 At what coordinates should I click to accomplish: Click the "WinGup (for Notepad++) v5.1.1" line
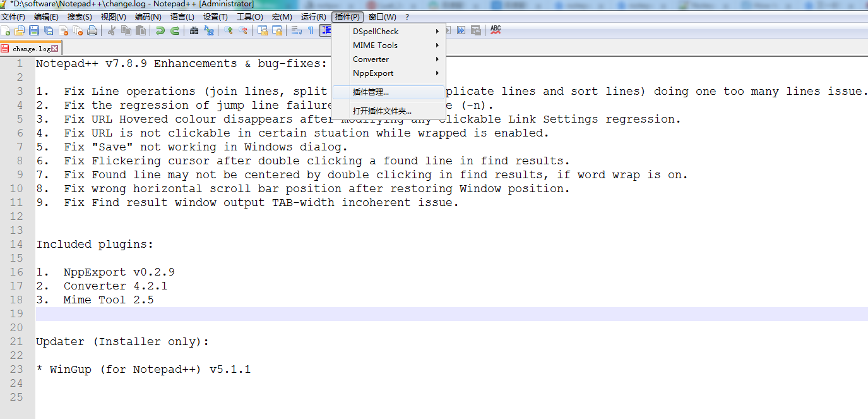tap(143, 369)
